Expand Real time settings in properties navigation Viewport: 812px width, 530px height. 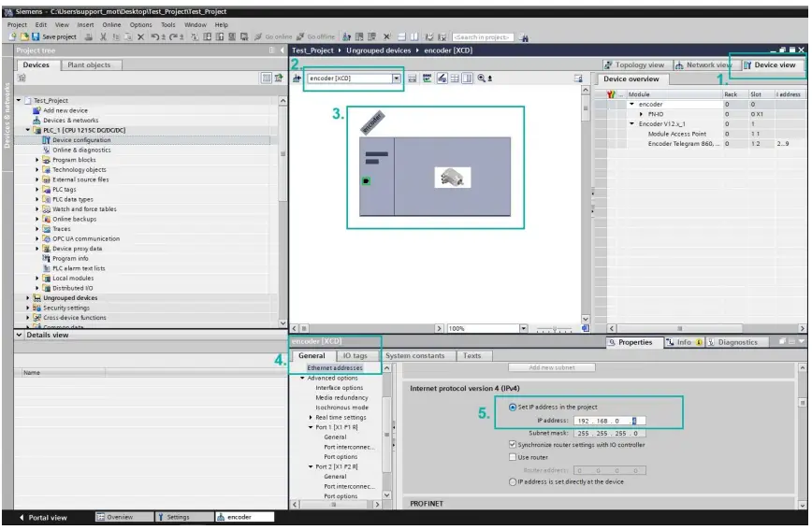(x=311, y=418)
